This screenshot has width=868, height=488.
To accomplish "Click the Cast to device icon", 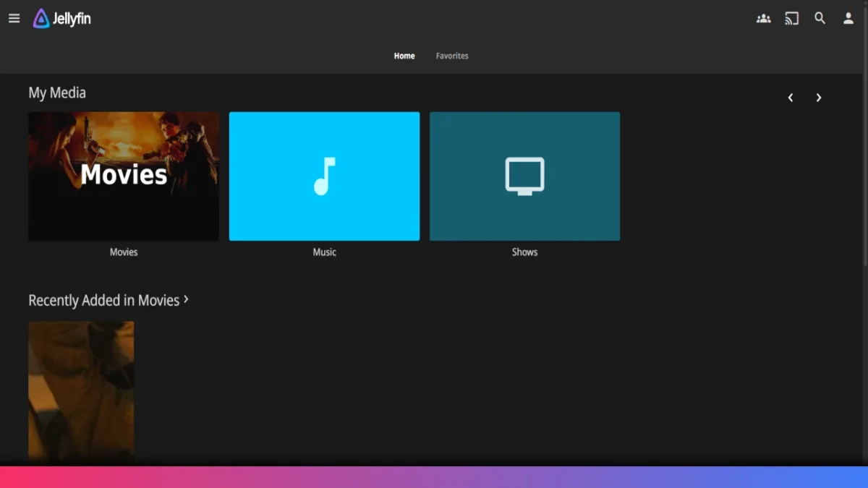I will tap(792, 19).
